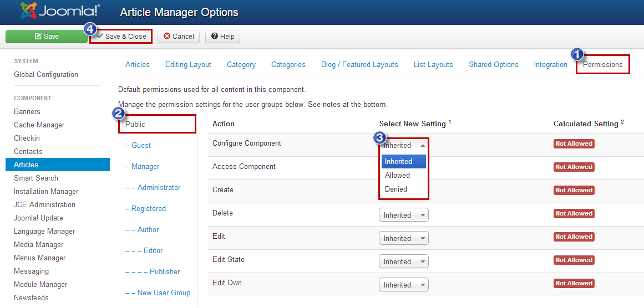Click Not Allowed badge for Edit Own

574,283
